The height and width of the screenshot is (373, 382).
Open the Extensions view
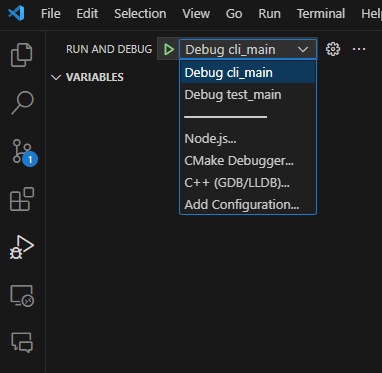pos(22,199)
